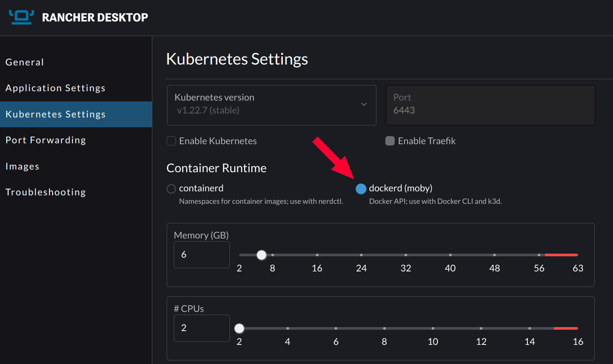Viewport: 613px width, 364px height.
Task: Click the Kubernetes version chevron arrow
Action: pos(364,104)
